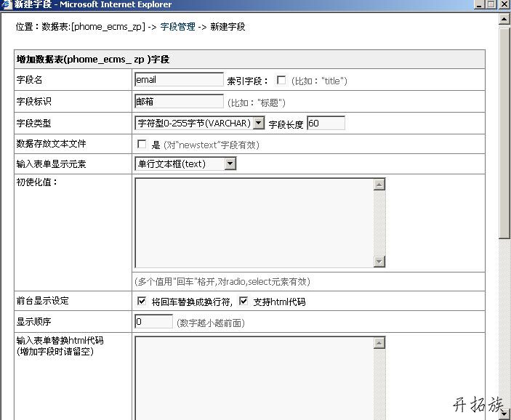This screenshot has height=420, width=511.
Task: Click the page scrollbar up arrow
Action: [x=504, y=19]
